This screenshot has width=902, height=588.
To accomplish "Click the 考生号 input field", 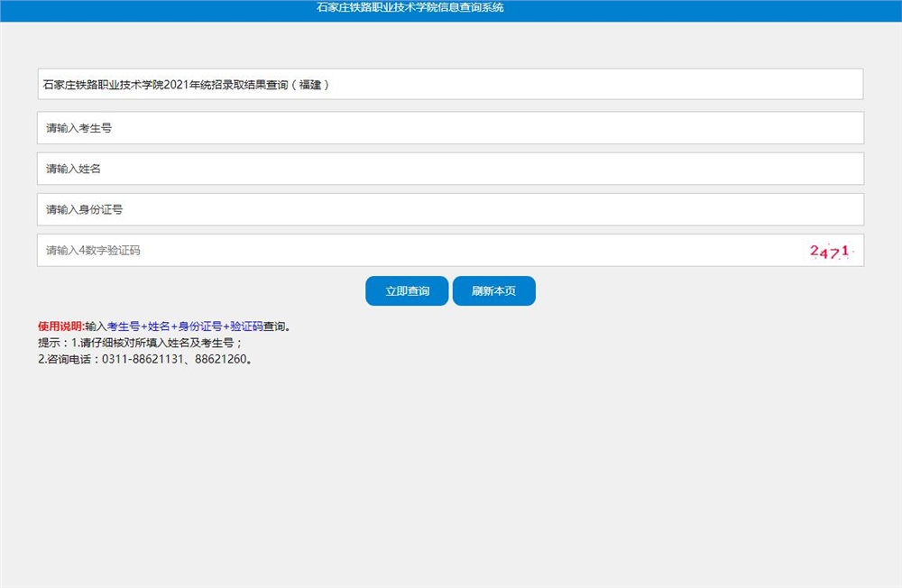I will click(450, 128).
